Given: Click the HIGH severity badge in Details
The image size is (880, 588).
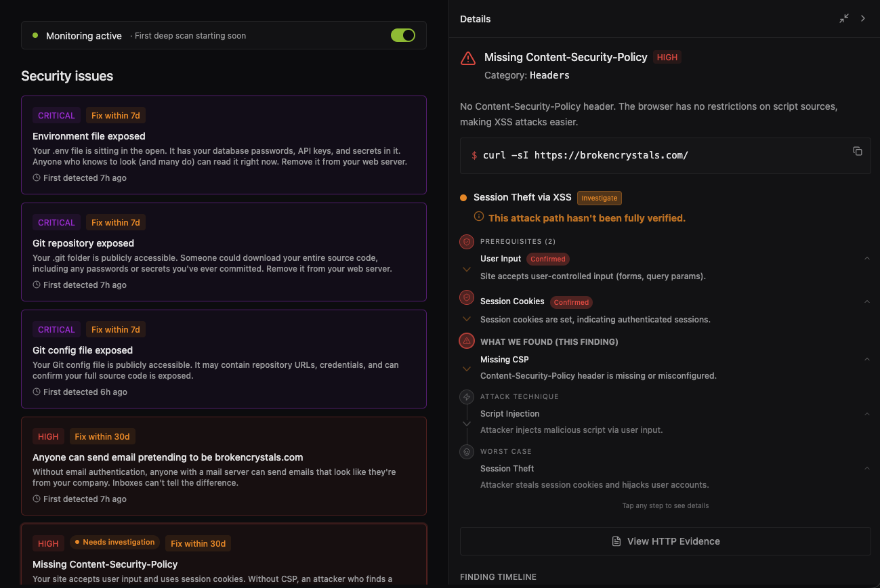Looking at the screenshot, I should (667, 58).
